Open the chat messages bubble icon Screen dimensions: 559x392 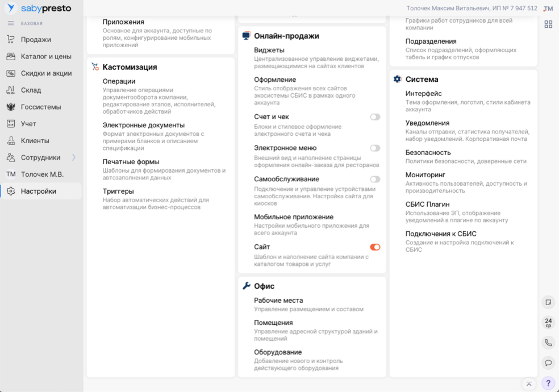point(548,362)
